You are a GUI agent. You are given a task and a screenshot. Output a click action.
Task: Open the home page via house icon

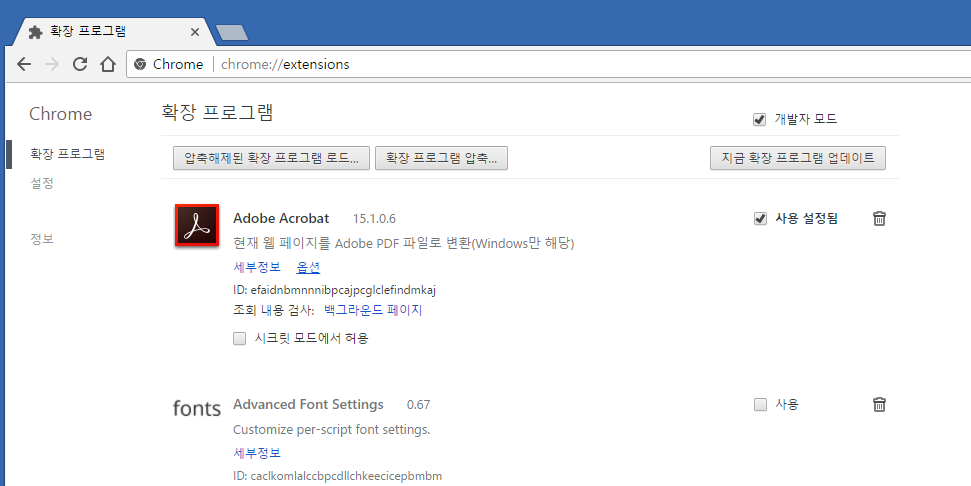tap(108, 65)
